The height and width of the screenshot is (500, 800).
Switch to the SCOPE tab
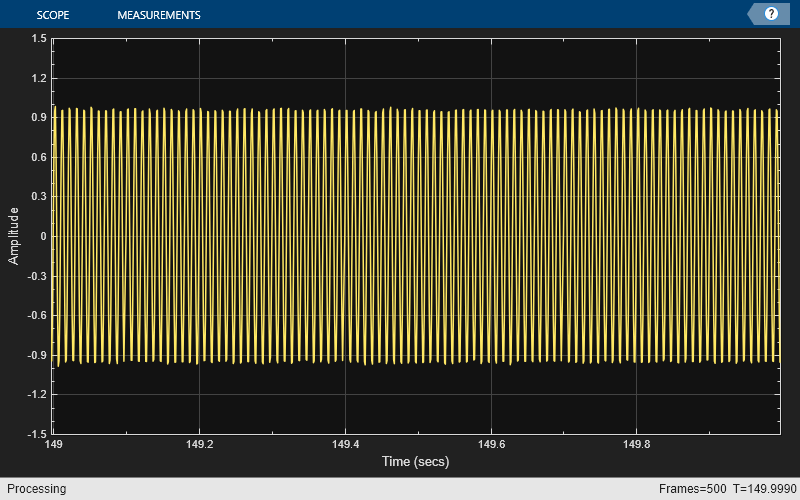click(53, 15)
